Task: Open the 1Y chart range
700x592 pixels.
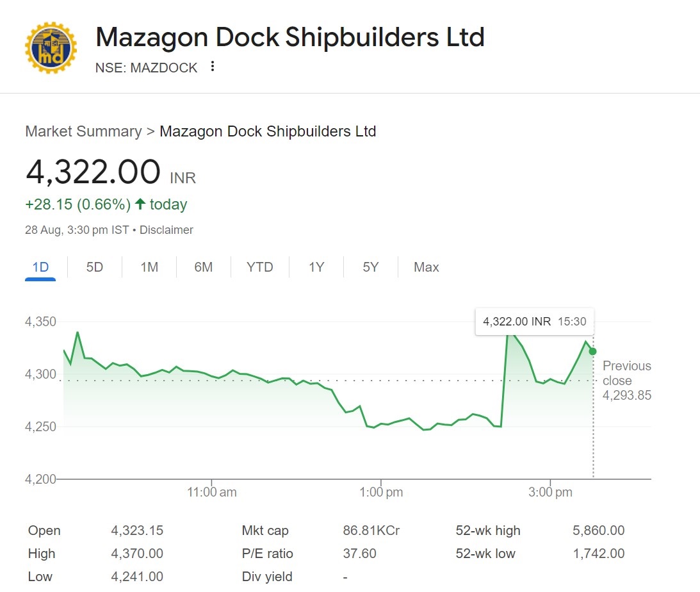Action: click(315, 267)
